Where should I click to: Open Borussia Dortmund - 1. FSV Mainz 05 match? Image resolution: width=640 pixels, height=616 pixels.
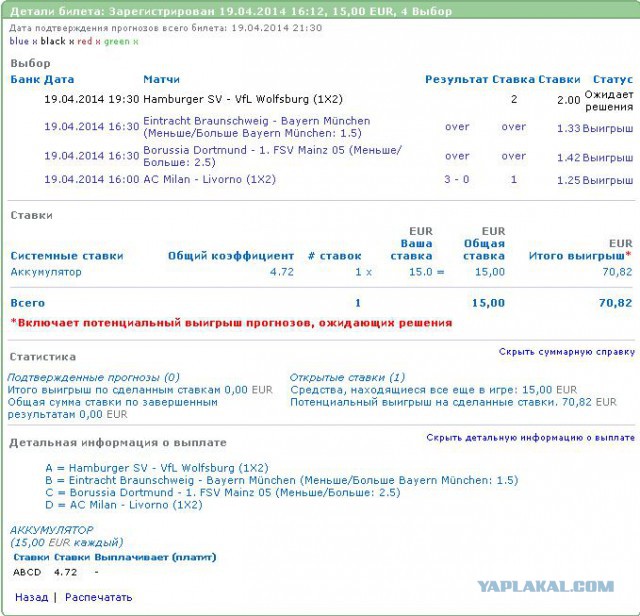coord(272,156)
